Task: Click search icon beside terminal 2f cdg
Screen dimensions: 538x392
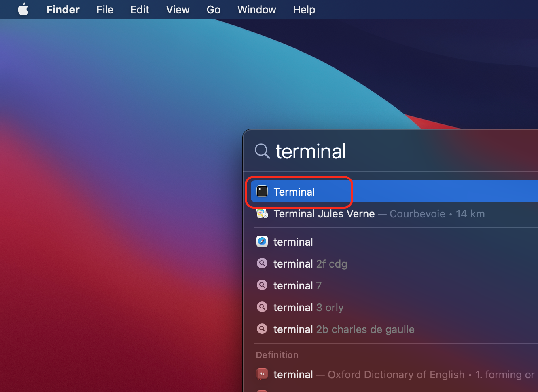Action: [x=262, y=263]
